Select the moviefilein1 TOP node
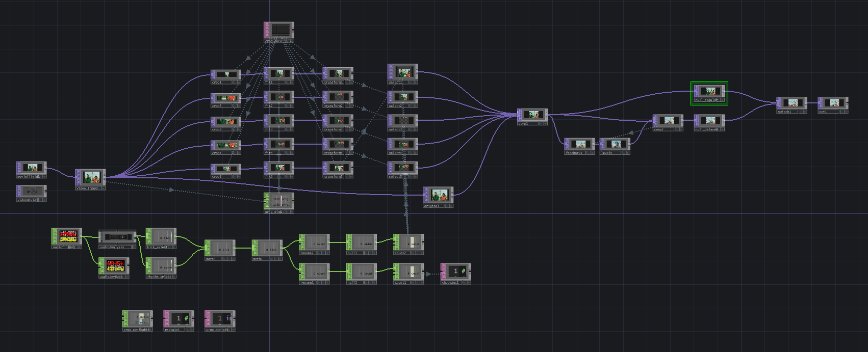The height and width of the screenshot is (352, 868). pos(32,168)
